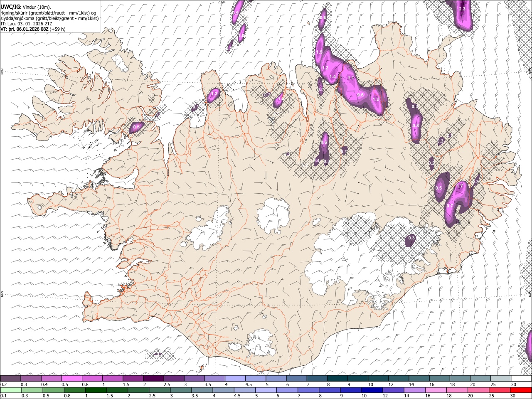Select the top-row lavender swatch between 4 and 4.5
The image size is (532, 399).
coord(235,379)
